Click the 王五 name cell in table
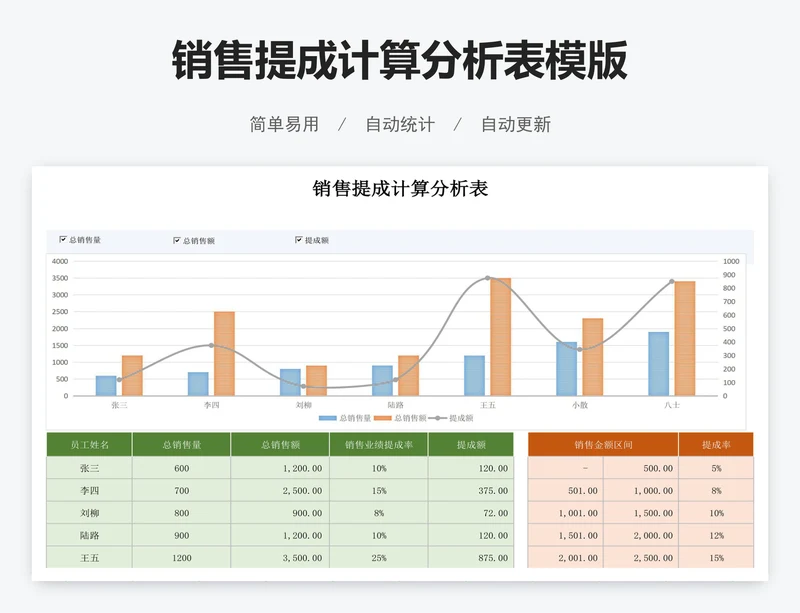This screenshot has width=800, height=613. pyautogui.click(x=89, y=557)
